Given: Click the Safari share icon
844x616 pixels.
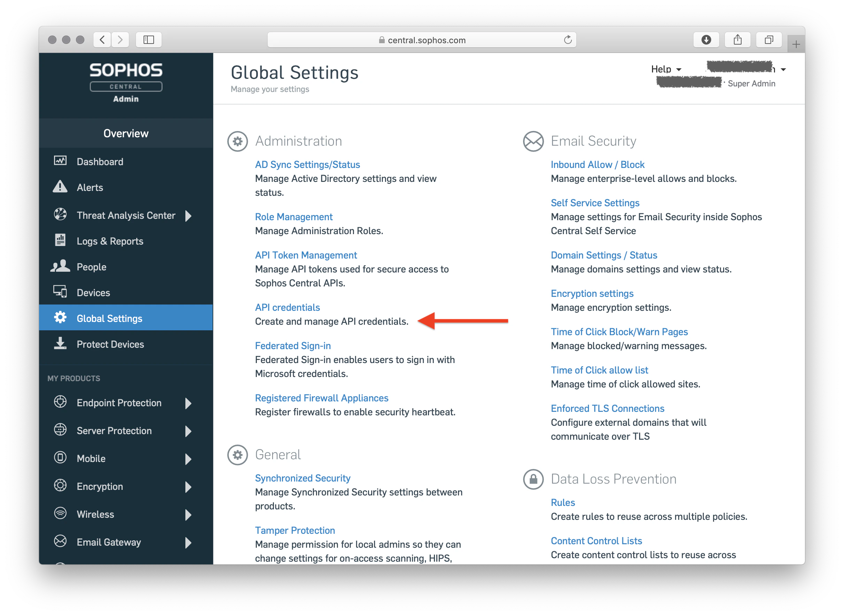Looking at the screenshot, I should click(x=737, y=40).
